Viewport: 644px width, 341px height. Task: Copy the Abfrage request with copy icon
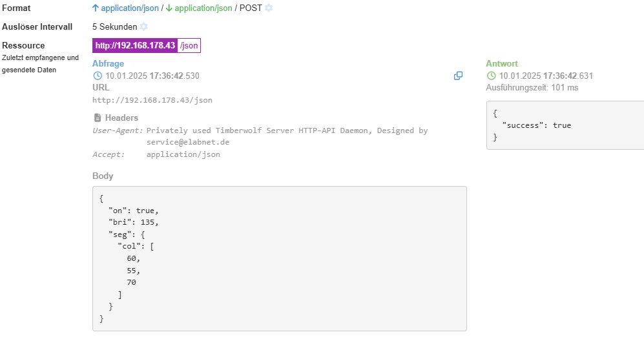tap(458, 76)
